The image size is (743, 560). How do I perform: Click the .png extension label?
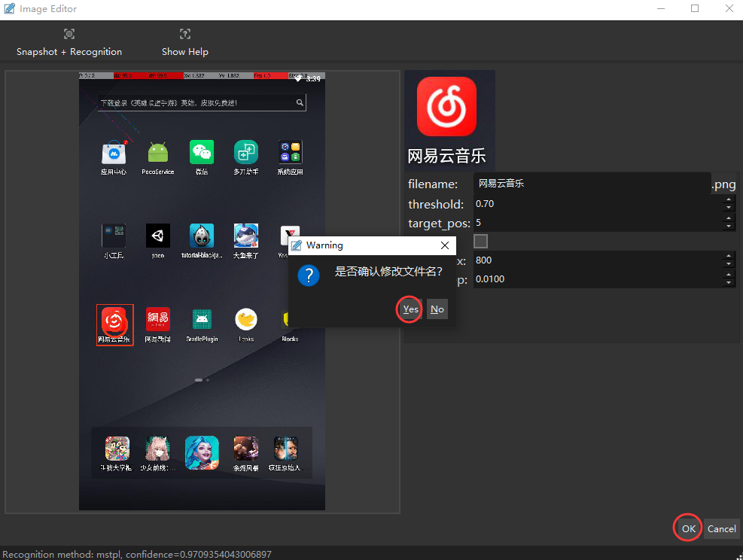point(723,184)
